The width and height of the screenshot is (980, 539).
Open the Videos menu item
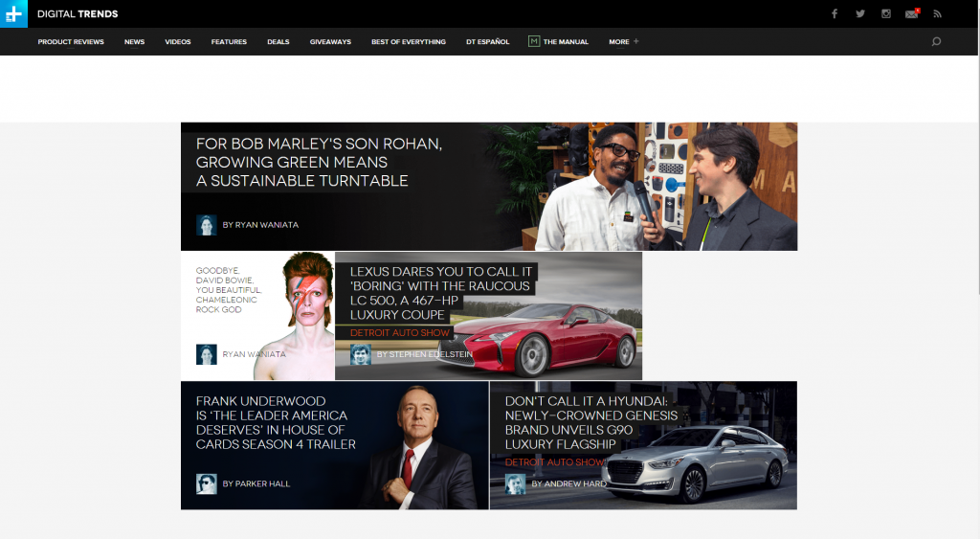pos(177,42)
